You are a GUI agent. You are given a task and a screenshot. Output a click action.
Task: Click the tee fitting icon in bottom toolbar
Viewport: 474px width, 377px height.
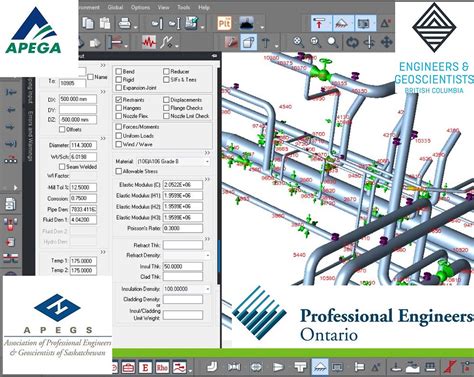pyautogui.click(x=300, y=367)
